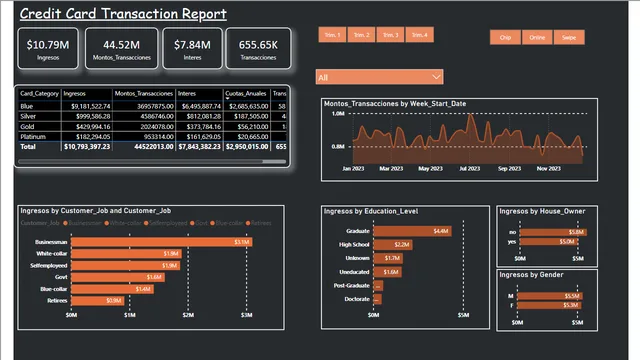Viewport: 640px width, 360px height.
Task: Select the Online transaction type slicer
Action: [x=537, y=37]
